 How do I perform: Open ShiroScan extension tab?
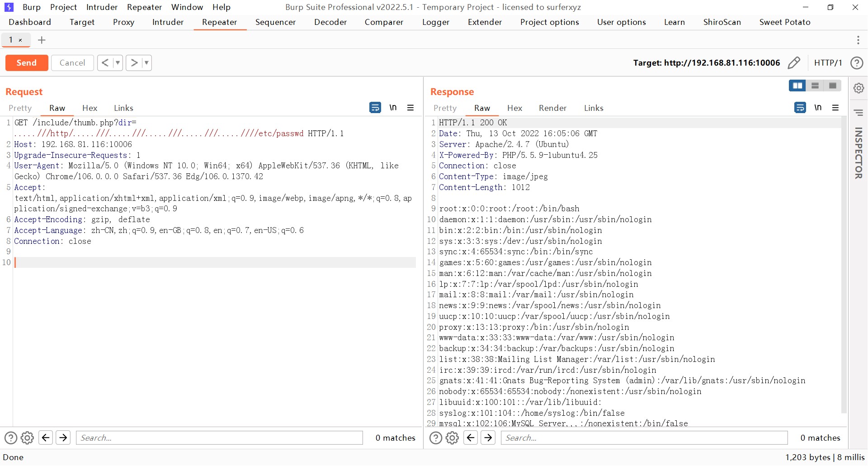[722, 22]
